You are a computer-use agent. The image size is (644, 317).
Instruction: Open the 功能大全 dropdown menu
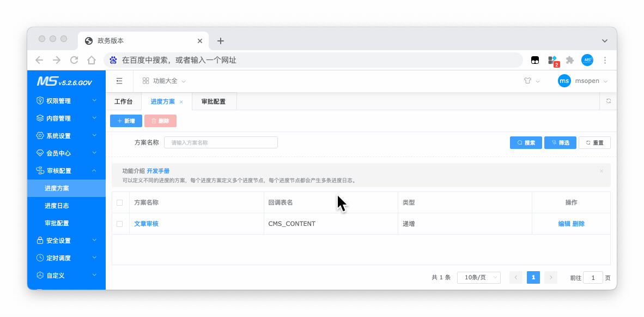click(165, 81)
